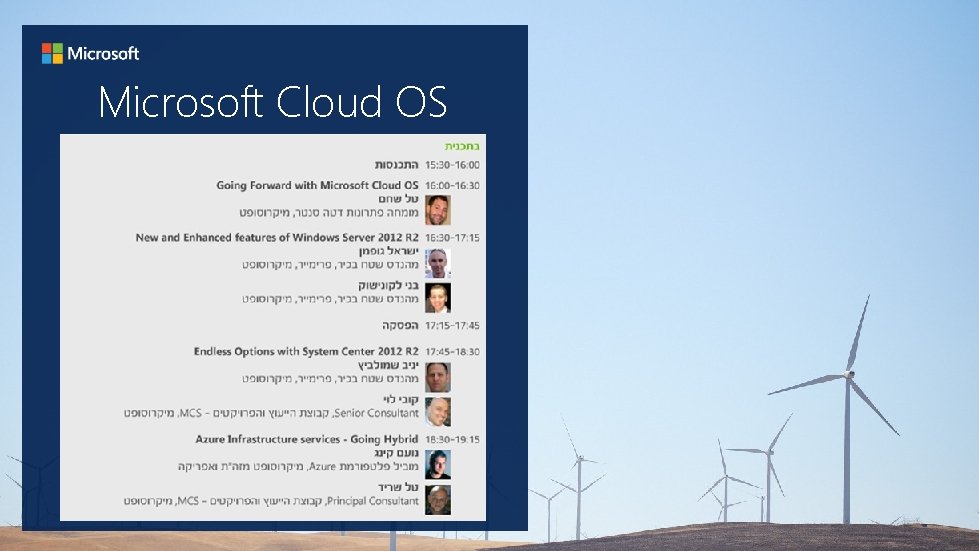Click speaker photo of טל שחם

438,210
